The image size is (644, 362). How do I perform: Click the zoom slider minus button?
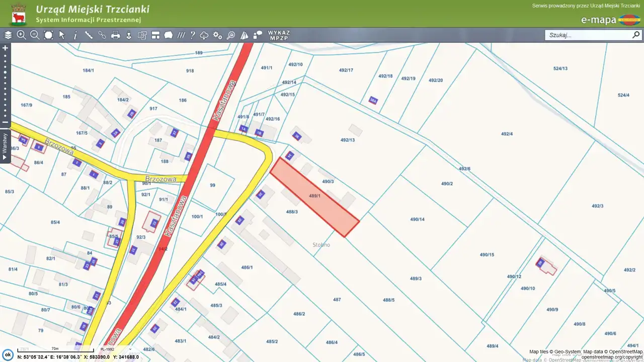[5, 122]
